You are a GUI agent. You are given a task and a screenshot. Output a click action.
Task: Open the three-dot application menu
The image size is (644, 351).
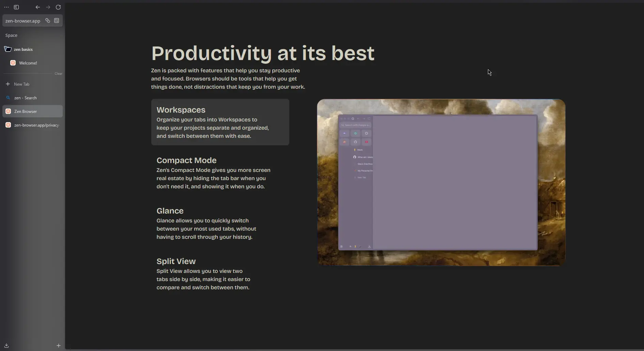6,7
